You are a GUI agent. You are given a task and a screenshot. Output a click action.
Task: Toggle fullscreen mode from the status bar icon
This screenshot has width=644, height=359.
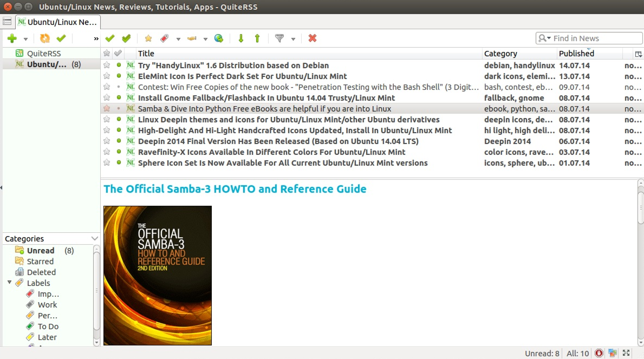point(626,353)
